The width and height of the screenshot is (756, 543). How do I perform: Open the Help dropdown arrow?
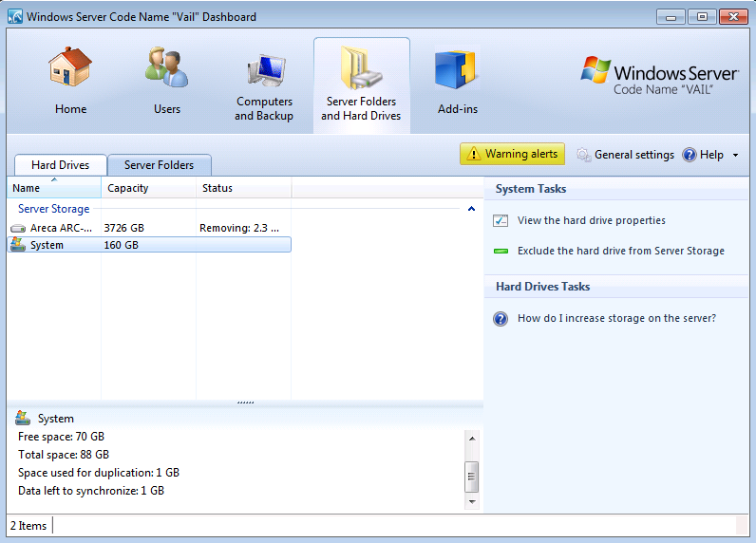click(735, 155)
